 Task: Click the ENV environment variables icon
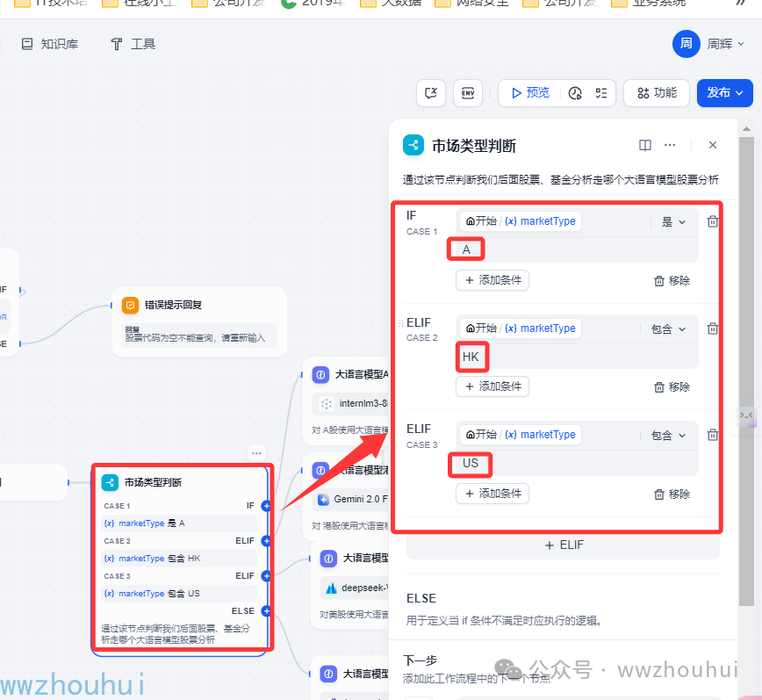(x=468, y=93)
